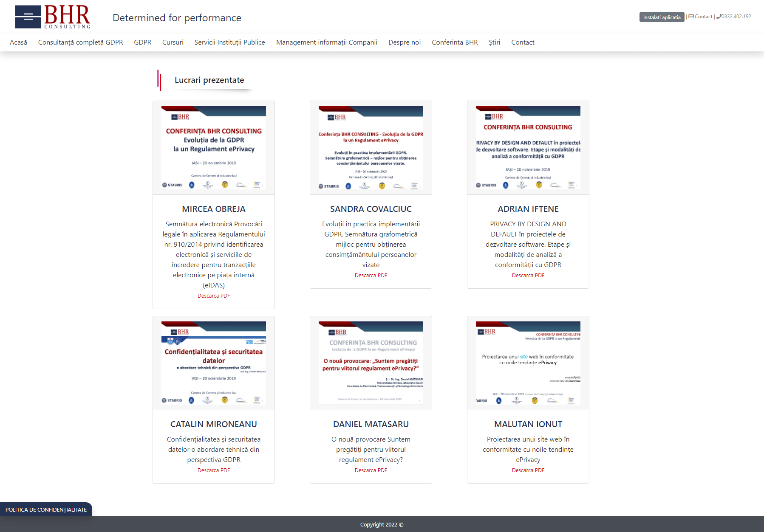Click Mircea Obreja's Semnătura electronică description
Viewport: 764px width, 532px height.
(214, 255)
